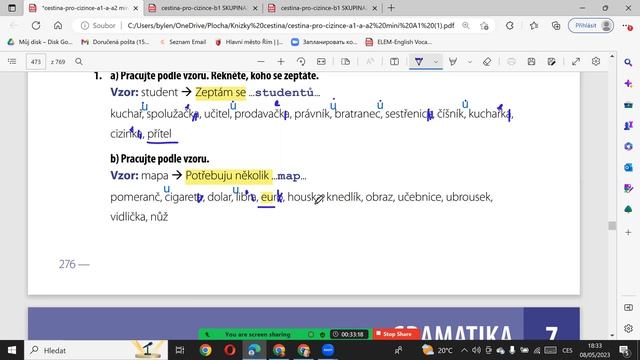Image resolution: width=640 pixels, height=360 pixels.
Task: Open Task View on the taskbar
Action: click(x=180, y=350)
